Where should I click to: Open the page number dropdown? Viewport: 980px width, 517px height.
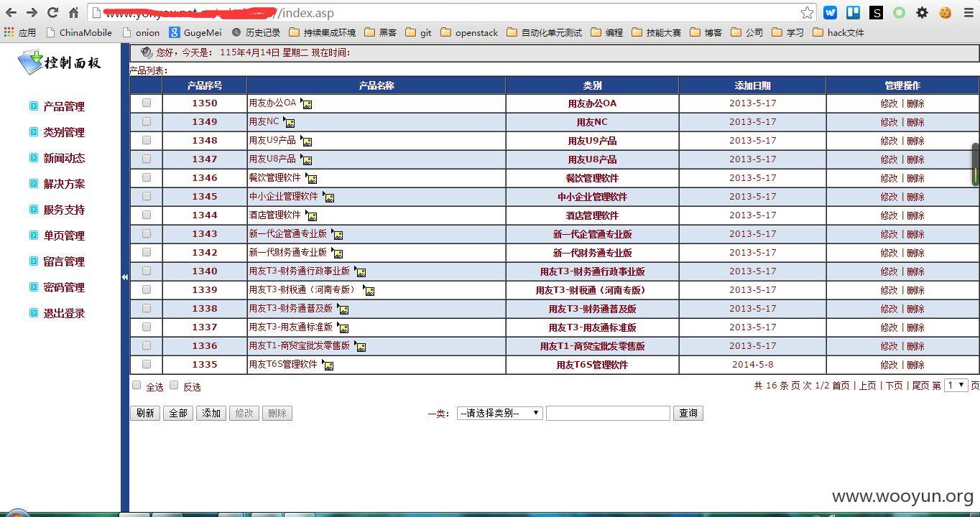tap(956, 385)
